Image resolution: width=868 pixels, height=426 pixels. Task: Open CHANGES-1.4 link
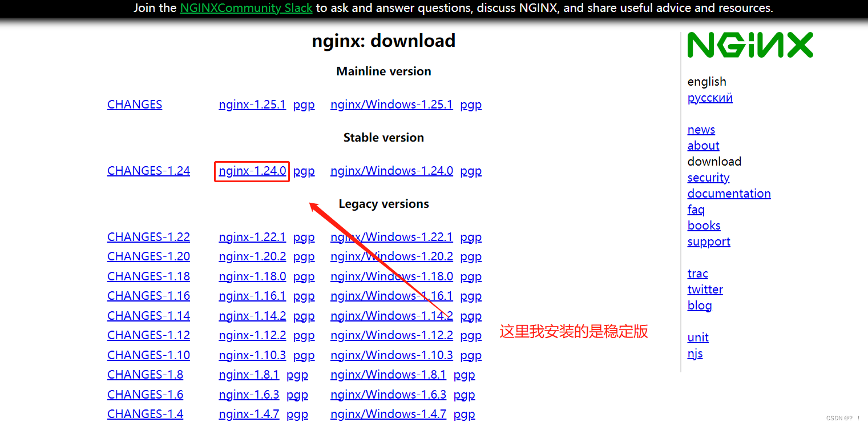pos(145,414)
